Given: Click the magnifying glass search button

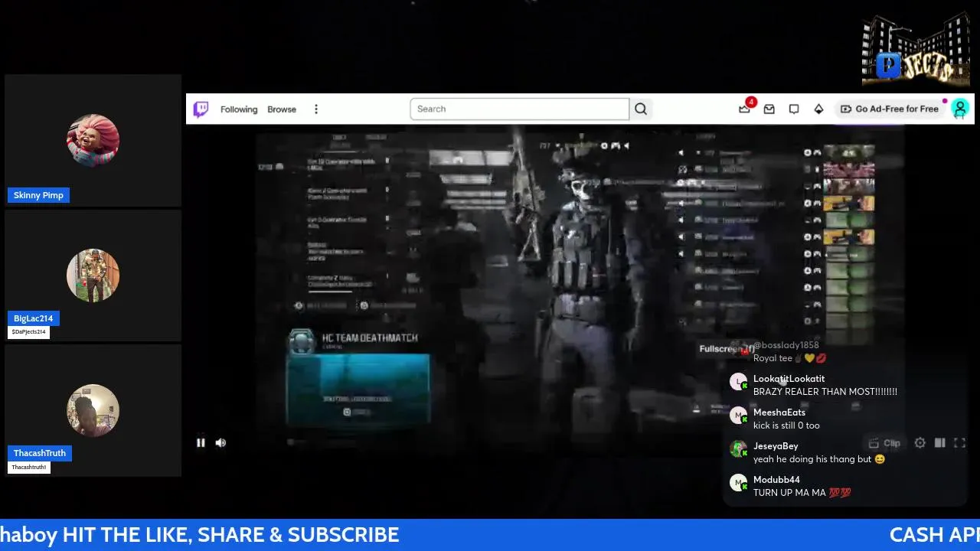Looking at the screenshot, I should 641,109.
